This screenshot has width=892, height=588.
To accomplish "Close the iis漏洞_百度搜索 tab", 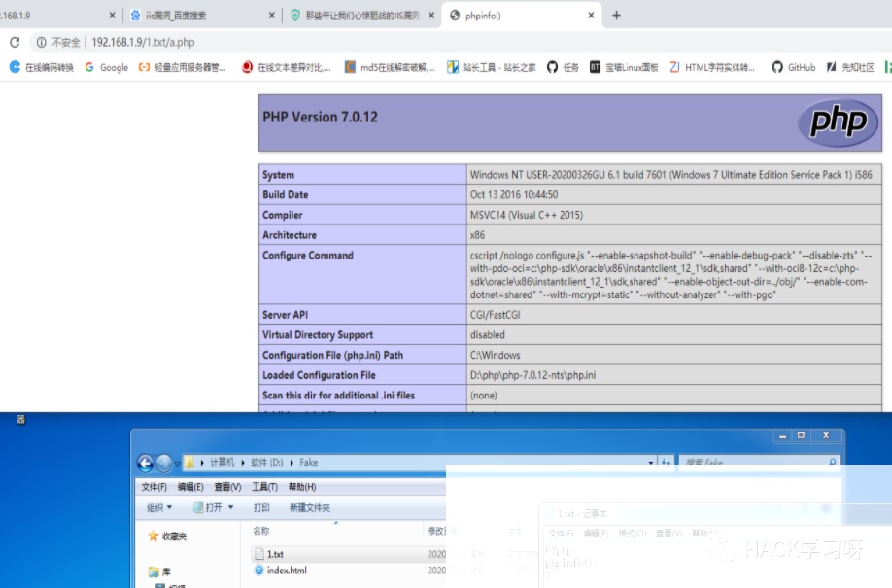I will (x=272, y=16).
